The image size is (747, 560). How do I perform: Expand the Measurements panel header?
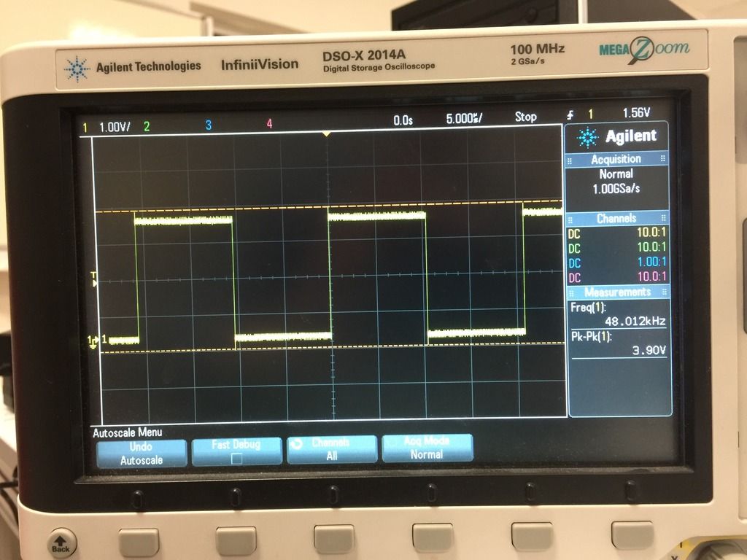tap(616, 292)
